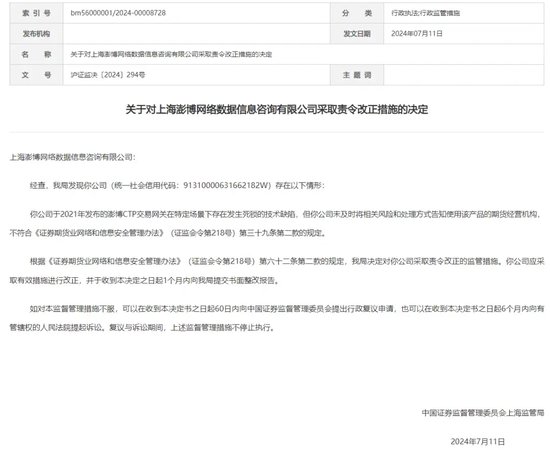Viewport: 550px width, 450px height.
Task: Click the closing date 2024年7月11日
Action: (x=478, y=441)
